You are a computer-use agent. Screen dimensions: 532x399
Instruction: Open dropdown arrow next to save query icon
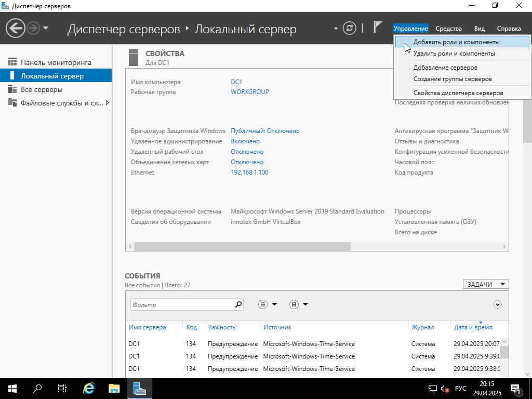[x=305, y=304]
